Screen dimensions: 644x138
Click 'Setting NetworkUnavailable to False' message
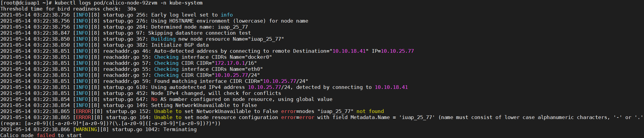(204, 105)
